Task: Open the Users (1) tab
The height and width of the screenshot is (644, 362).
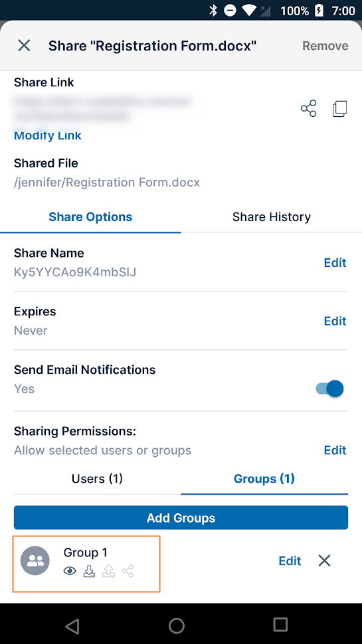Action: click(98, 479)
